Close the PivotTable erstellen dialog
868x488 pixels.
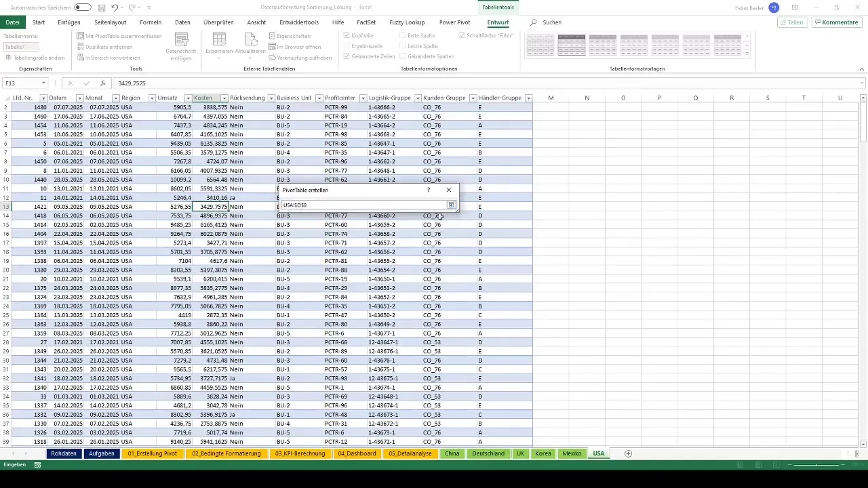(x=448, y=190)
